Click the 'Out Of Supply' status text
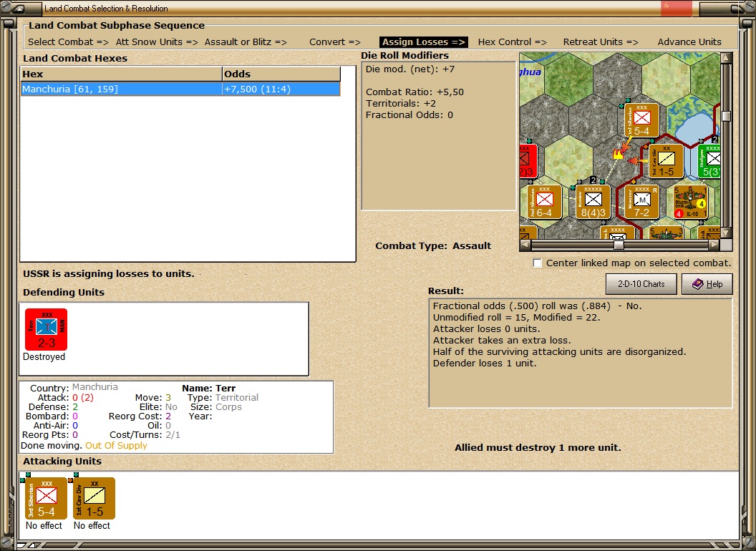 (116, 445)
